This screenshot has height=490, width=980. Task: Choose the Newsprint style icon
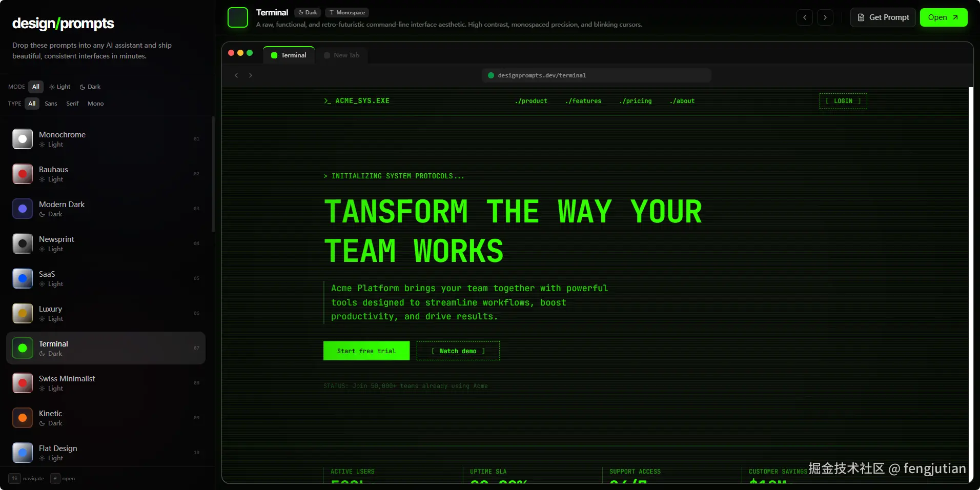(x=23, y=243)
